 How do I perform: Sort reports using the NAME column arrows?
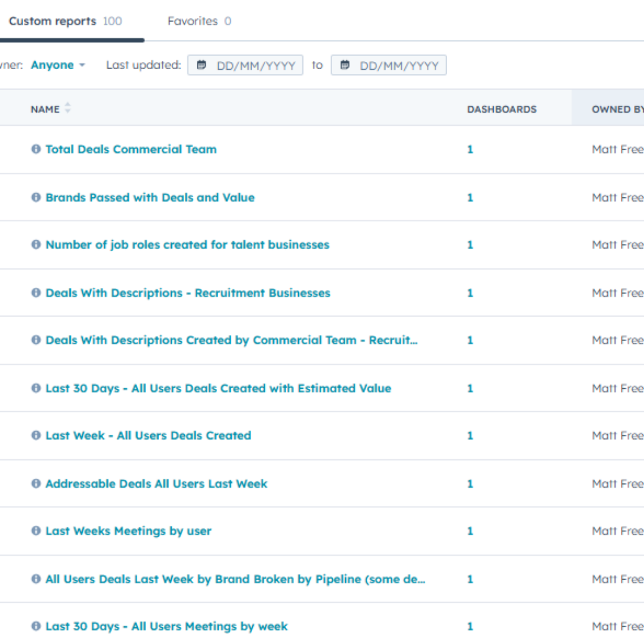68,108
